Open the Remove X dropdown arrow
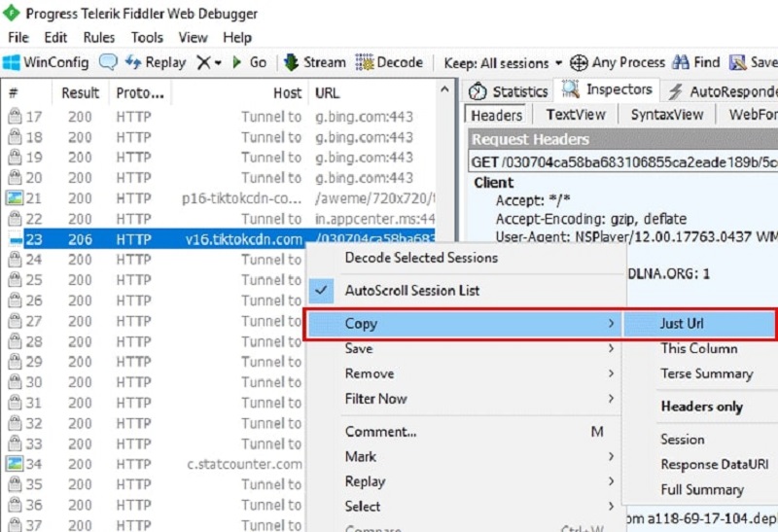The height and width of the screenshot is (532, 778). point(218,63)
